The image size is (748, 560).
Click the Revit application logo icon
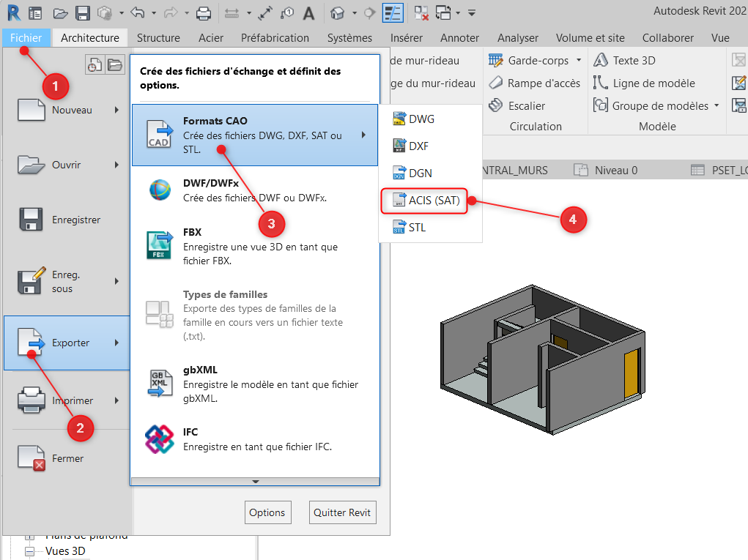click(x=14, y=13)
